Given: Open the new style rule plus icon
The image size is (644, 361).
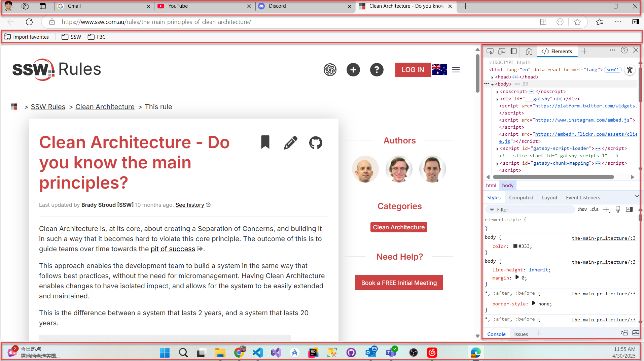Looking at the screenshot, I should pos(606,209).
